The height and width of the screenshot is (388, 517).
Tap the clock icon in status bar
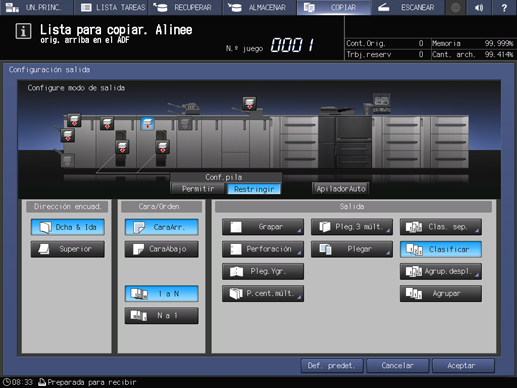click(x=7, y=382)
